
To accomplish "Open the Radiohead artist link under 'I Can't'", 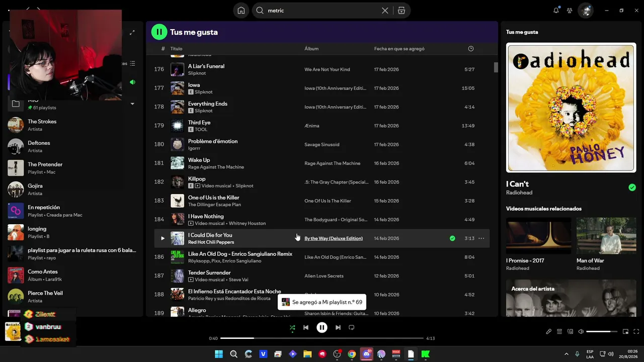I will [519, 193].
